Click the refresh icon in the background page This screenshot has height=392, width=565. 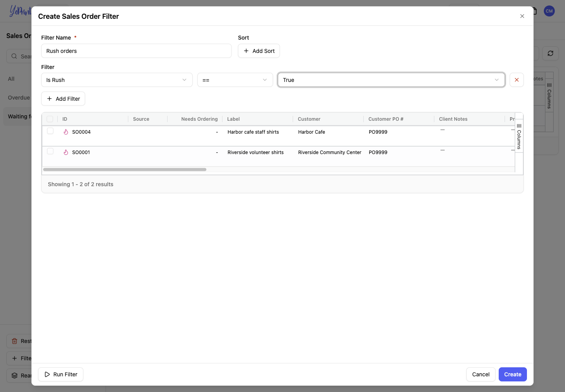tap(550, 53)
